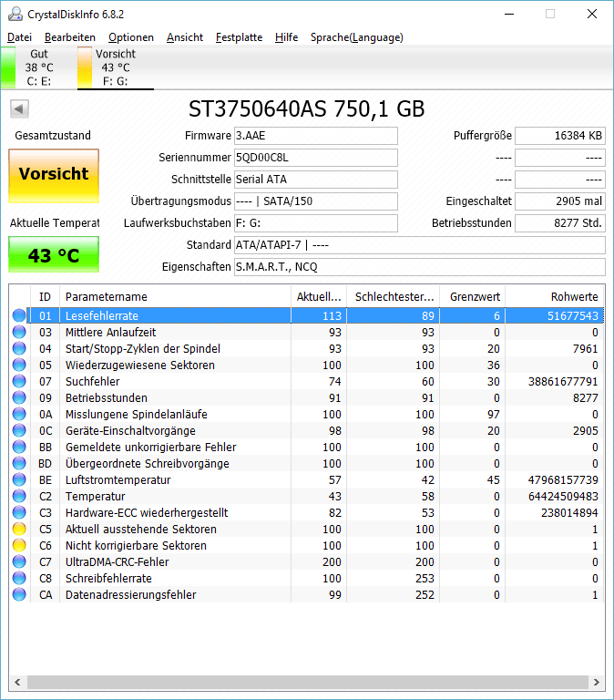Open the Optionen menu
The width and height of the screenshot is (614, 700).
(131, 37)
